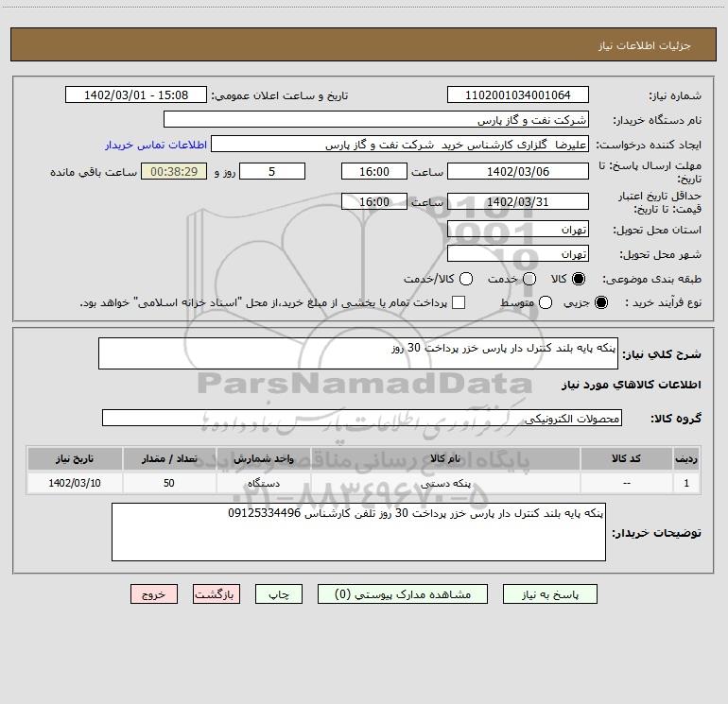Click the need date cell 1402/03/10
The width and height of the screenshot is (728, 704).
(x=75, y=484)
